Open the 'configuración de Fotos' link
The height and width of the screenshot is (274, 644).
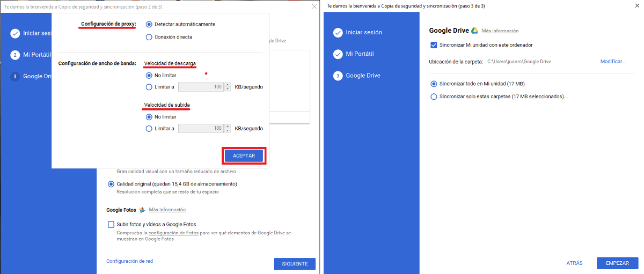click(x=173, y=233)
